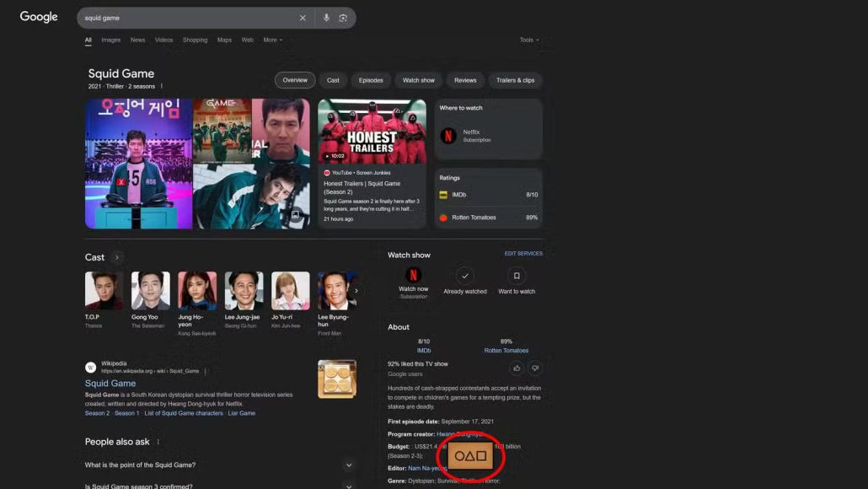Go to the Google logo homepage
This screenshot has height=489, width=868.
tap(39, 17)
